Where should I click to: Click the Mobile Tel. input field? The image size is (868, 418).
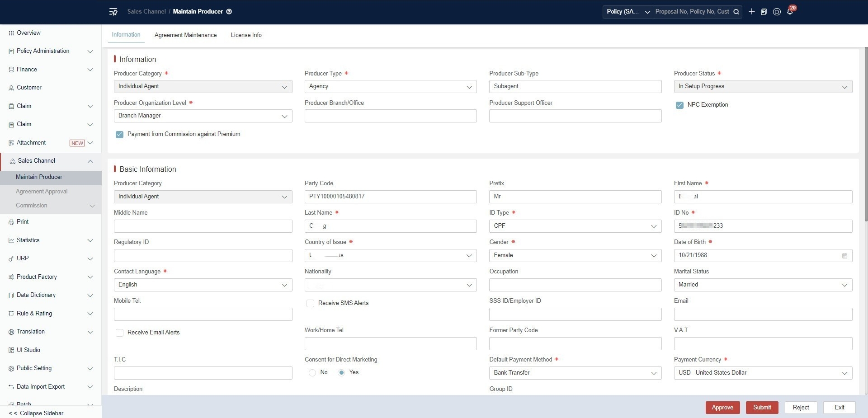coord(203,314)
